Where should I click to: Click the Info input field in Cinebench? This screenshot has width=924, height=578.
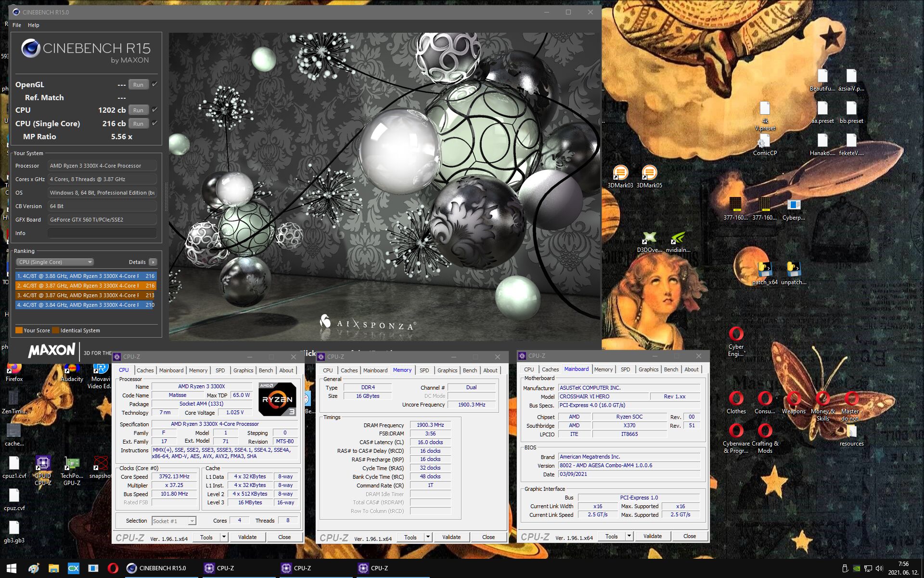coord(102,233)
